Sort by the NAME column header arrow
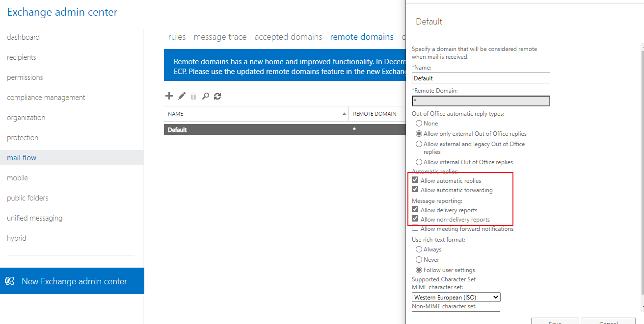The height and width of the screenshot is (324, 644). (344, 113)
